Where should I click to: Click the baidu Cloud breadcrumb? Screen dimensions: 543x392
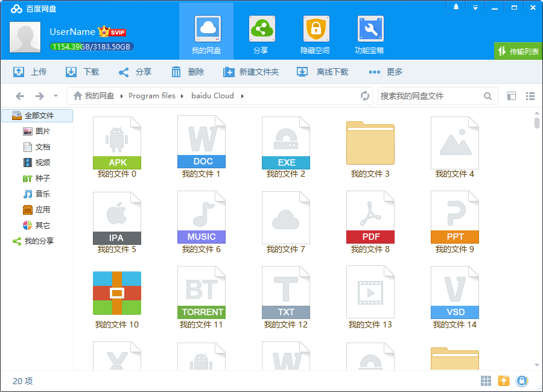pyautogui.click(x=212, y=95)
